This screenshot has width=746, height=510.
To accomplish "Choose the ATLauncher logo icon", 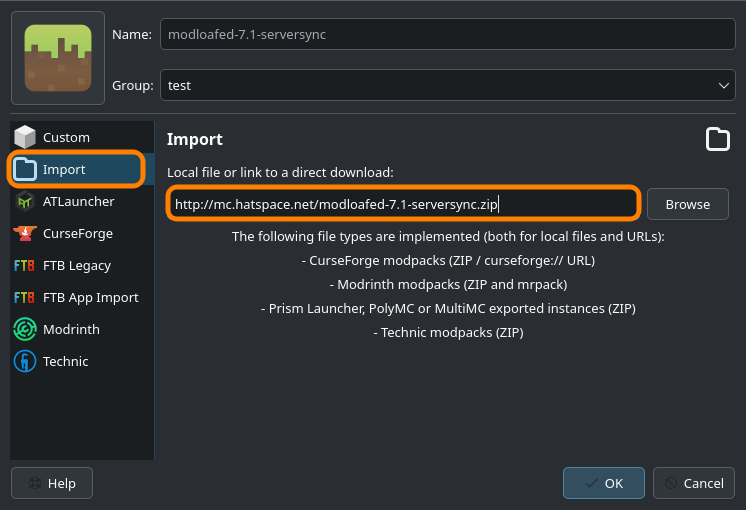I will pyautogui.click(x=26, y=202).
